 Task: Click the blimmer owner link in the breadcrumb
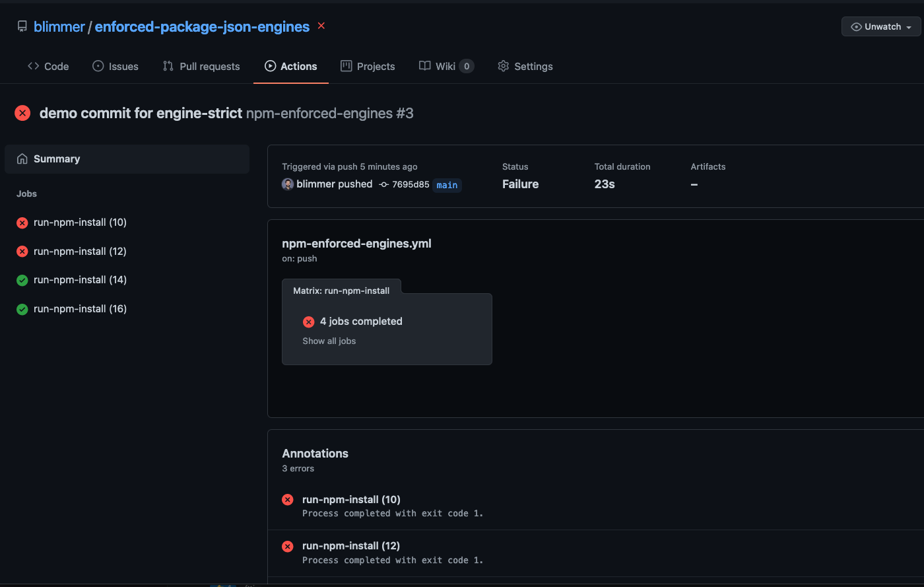(59, 26)
